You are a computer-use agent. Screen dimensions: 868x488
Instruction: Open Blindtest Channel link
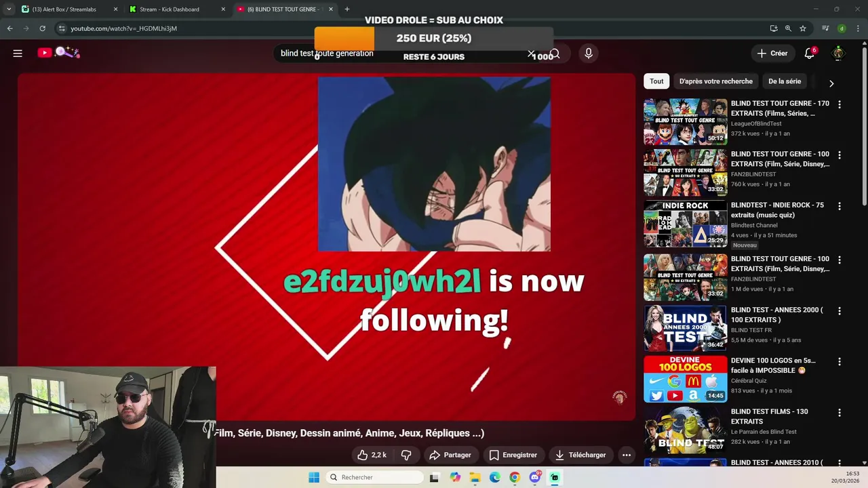click(754, 225)
